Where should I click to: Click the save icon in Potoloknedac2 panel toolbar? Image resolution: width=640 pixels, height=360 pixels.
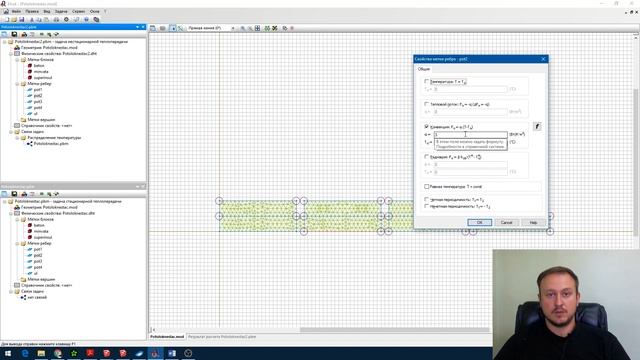pyautogui.click(x=14, y=34)
